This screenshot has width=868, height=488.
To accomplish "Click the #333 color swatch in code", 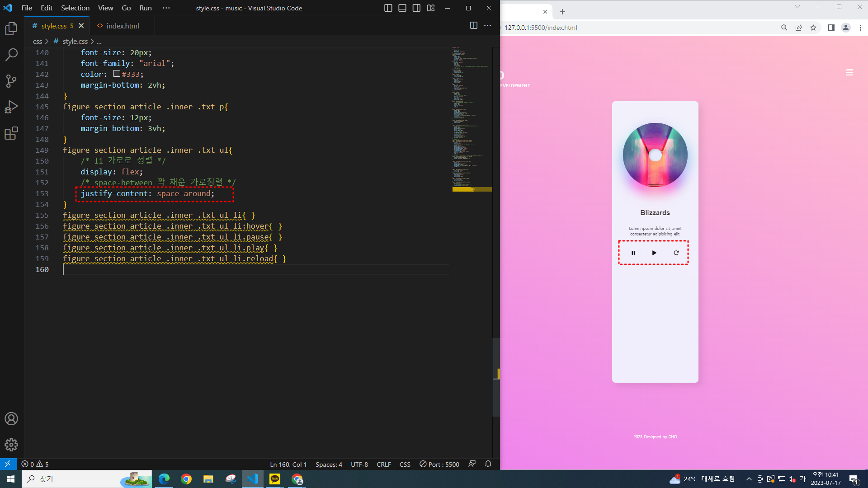I will point(117,74).
